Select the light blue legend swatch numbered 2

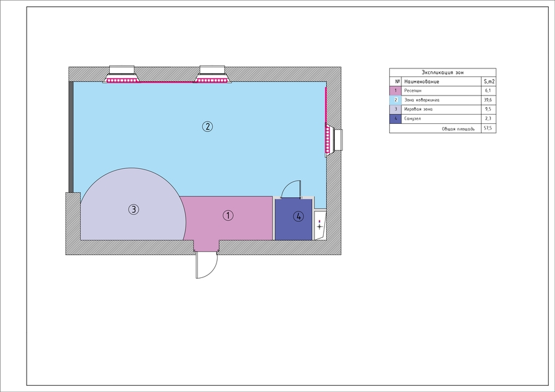(x=395, y=100)
